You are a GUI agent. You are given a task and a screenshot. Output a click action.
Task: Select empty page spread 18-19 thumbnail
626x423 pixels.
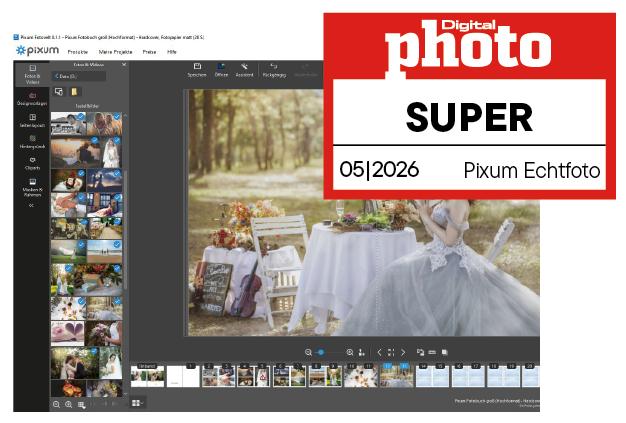(x=503, y=376)
